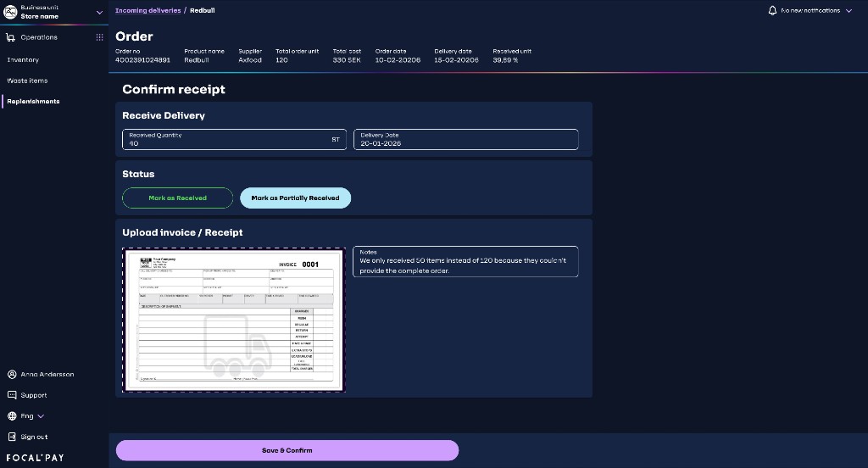Image resolution: width=868 pixels, height=468 pixels.
Task: Click the Support chat icon
Action: pyautogui.click(x=12, y=395)
